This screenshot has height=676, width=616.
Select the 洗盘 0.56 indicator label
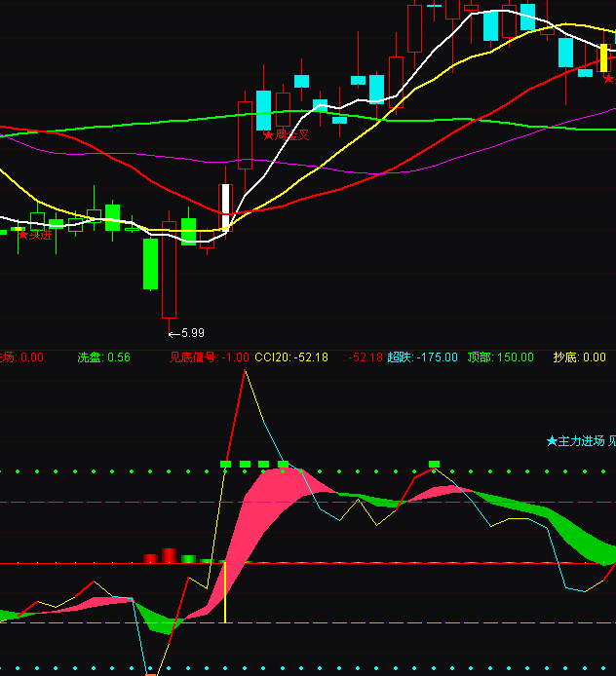(x=103, y=357)
